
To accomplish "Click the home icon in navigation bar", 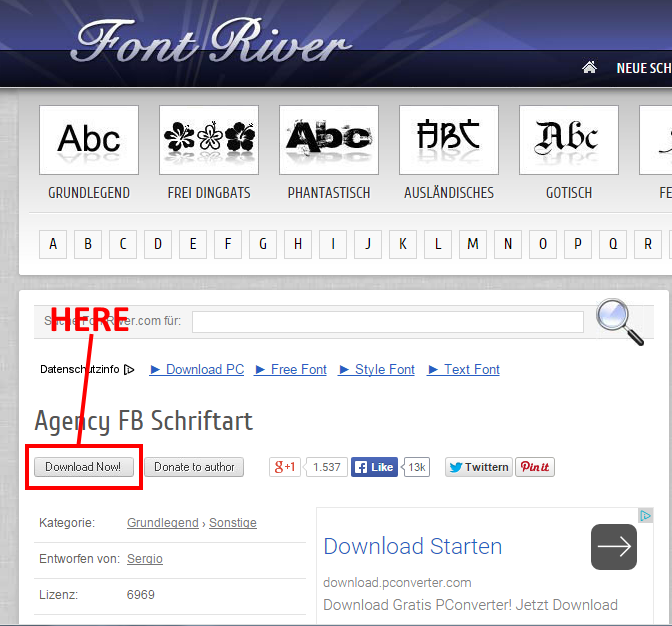I will coord(589,67).
